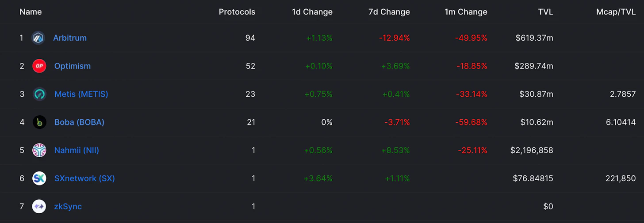Click the Arbitrum chain logo icon

38,38
